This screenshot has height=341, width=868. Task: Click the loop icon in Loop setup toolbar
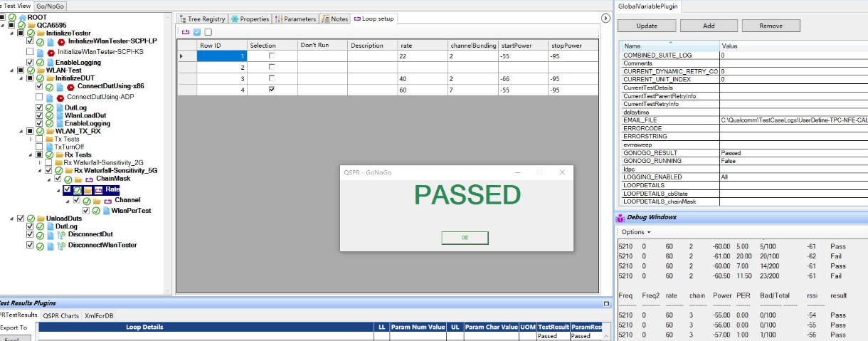click(x=186, y=32)
